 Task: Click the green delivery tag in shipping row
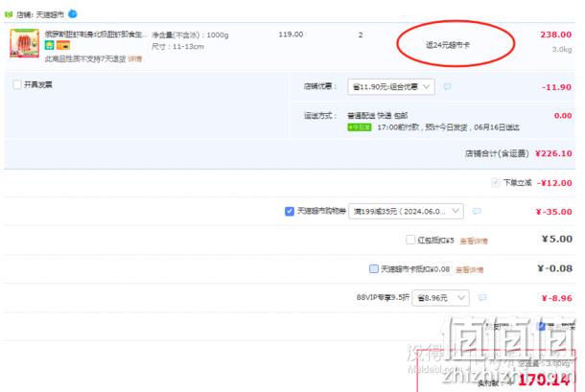(x=360, y=127)
